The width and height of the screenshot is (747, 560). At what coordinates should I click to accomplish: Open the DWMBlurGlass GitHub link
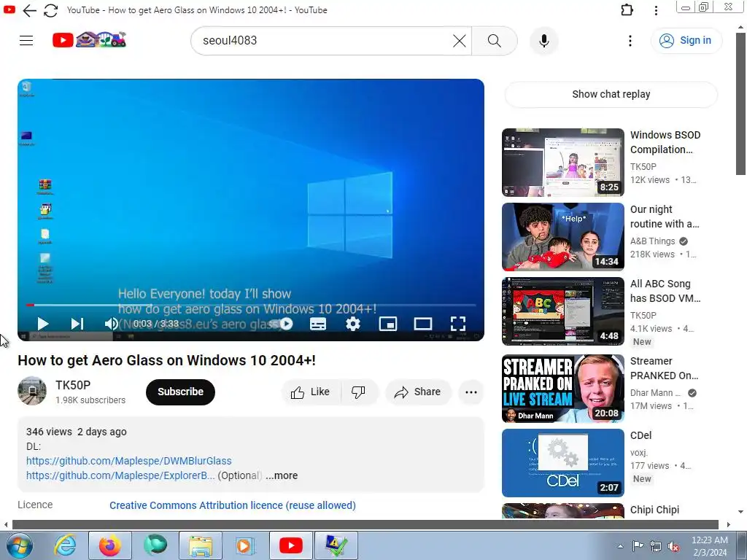[x=128, y=461]
